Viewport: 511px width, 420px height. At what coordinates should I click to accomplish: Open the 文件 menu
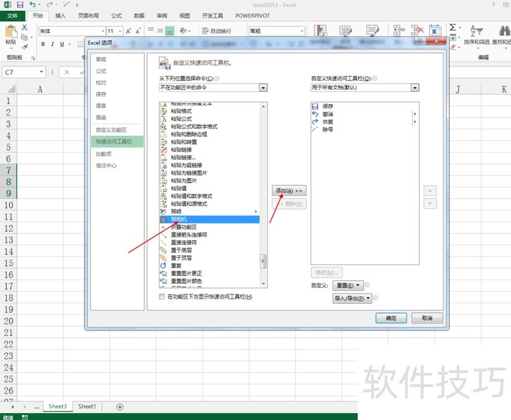pyautogui.click(x=13, y=16)
